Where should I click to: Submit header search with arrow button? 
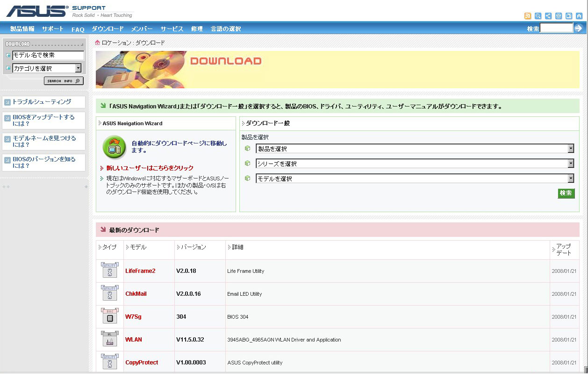point(579,28)
